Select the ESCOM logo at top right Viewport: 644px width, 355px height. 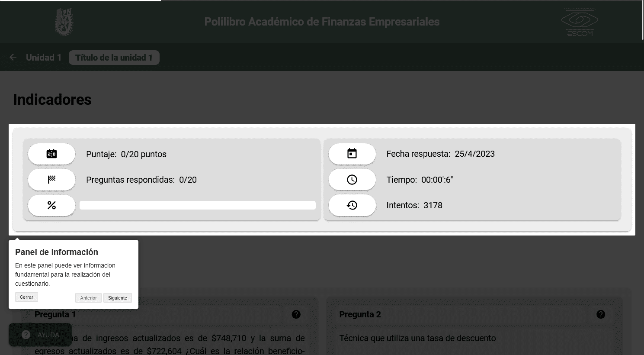tap(579, 22)
